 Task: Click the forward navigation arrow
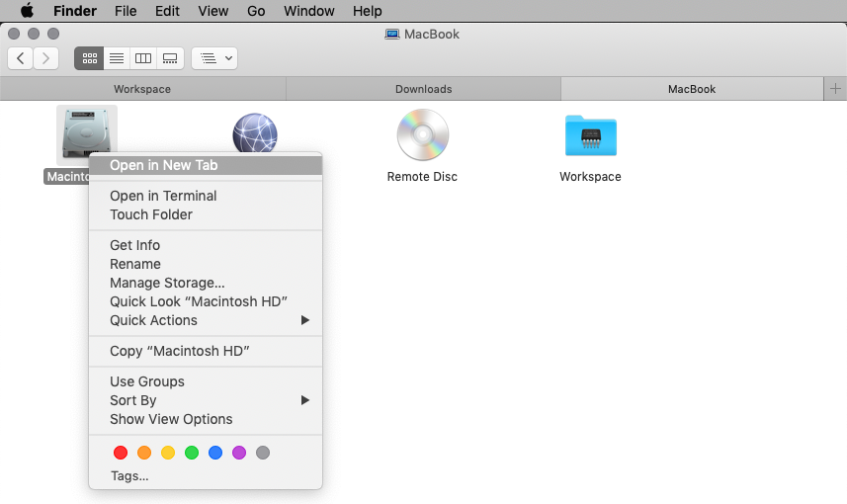tap(45, 58)
